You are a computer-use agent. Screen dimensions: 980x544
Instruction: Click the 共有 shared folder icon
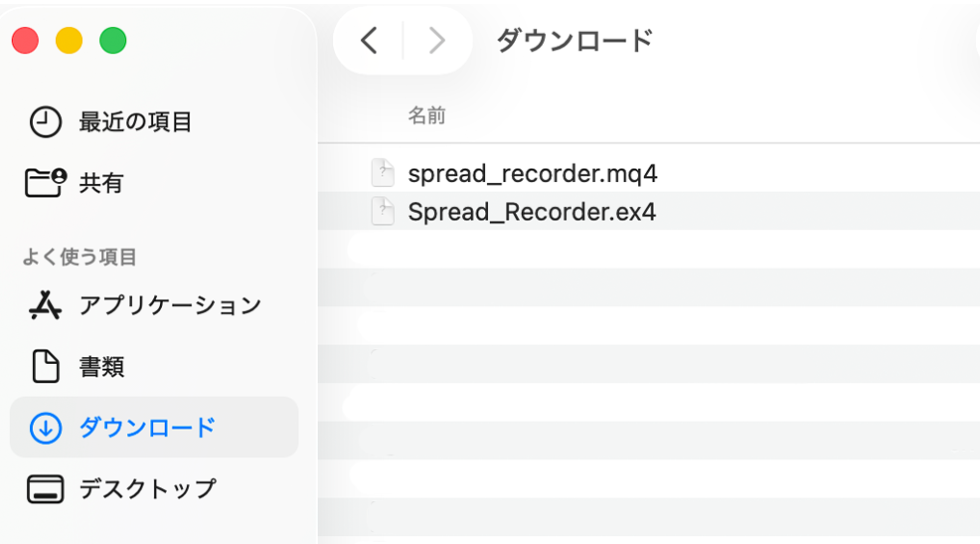[45, 183]
